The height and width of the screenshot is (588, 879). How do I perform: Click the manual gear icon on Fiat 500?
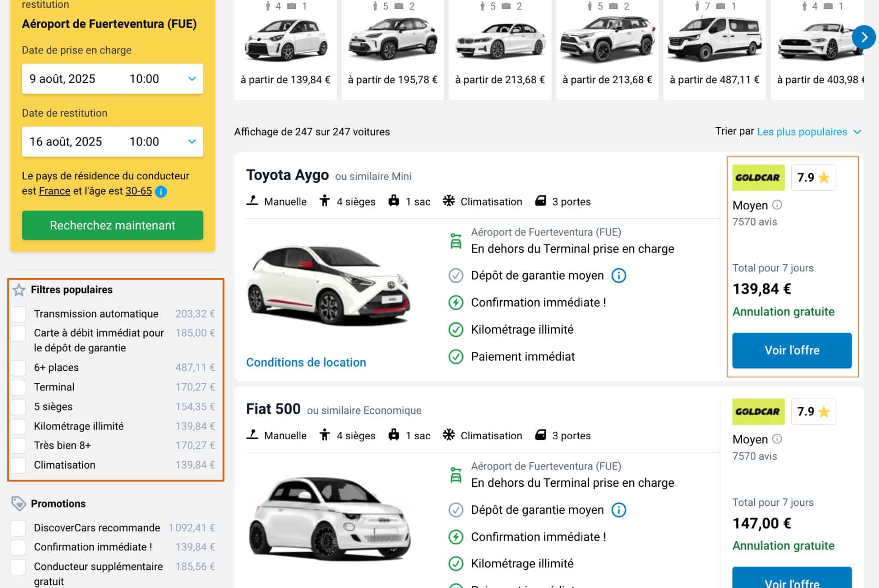coord(252,435)
